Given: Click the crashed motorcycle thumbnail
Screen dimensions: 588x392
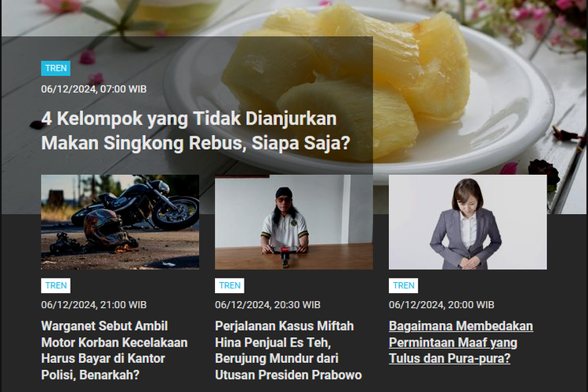Looking at the screenshot, I should pyautogui.click(x=120, y=222).
